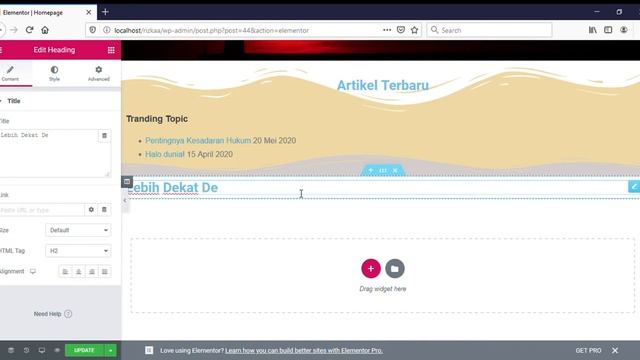
Task: Open the Elementor Pro learn more link
Action: 304,350
